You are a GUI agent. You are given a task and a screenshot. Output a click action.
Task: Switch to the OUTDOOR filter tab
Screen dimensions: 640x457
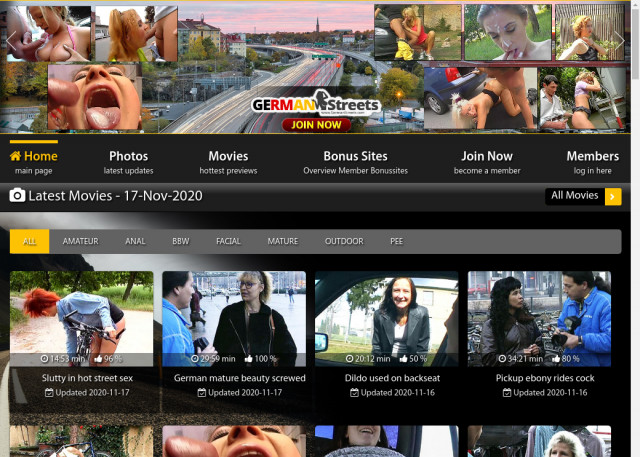click(x=344, y=241)
